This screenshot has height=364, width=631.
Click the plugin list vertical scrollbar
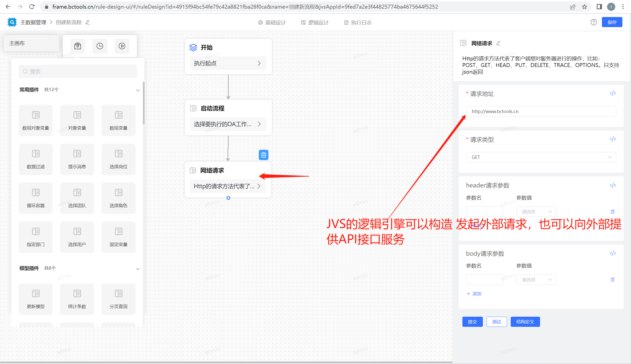tap(144, 103)
